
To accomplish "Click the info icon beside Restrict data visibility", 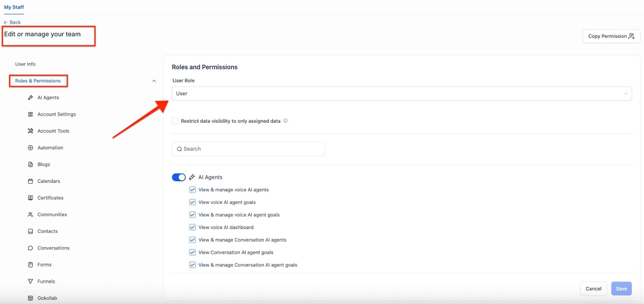I will [285, 121].
